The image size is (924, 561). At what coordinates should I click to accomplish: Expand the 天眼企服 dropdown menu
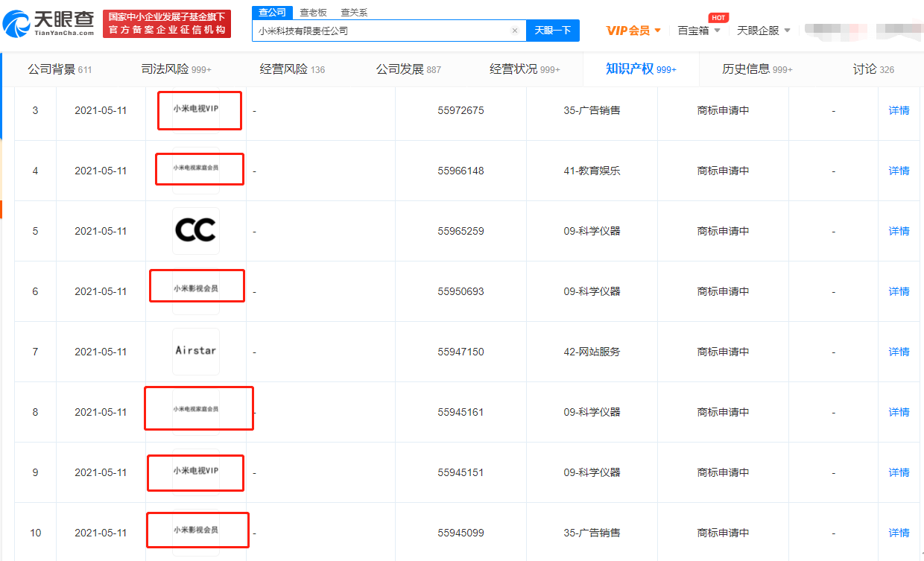point(763,31)
